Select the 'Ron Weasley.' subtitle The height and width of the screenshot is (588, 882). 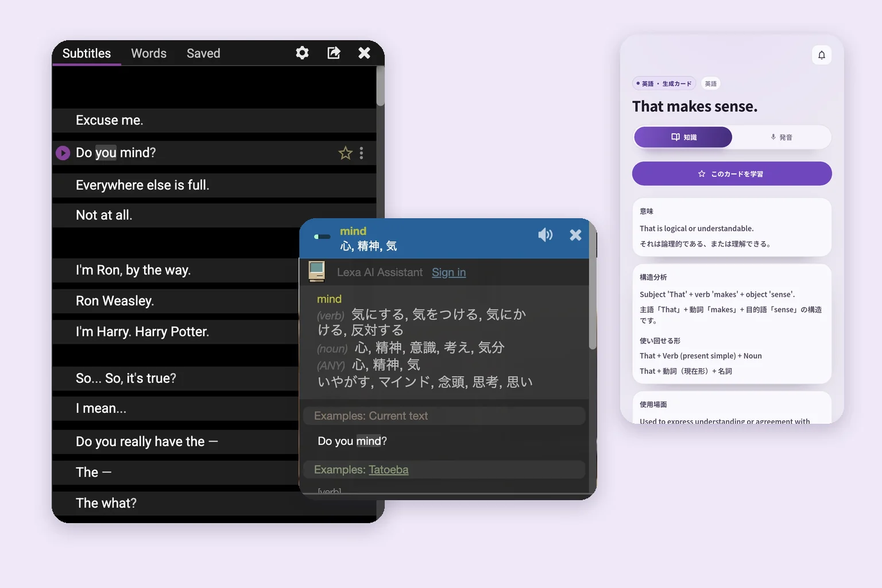[x=175, y=301]
